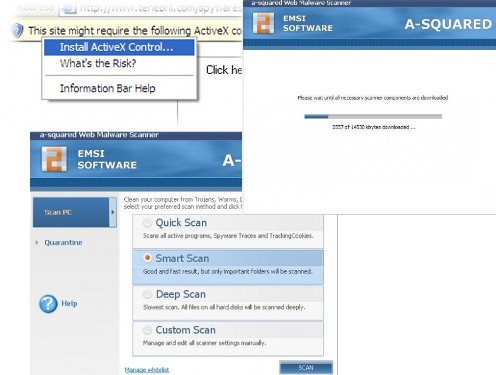Image resolution: width=496 pixels, height=375 pixels.
Task: Click the ActiveX information bar message
Action: 135,31
